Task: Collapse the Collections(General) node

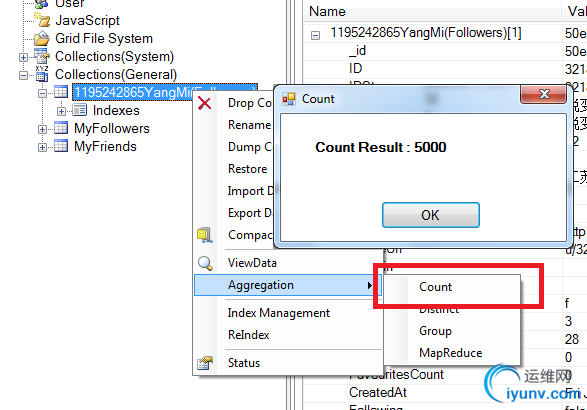Action: [23, 75]
